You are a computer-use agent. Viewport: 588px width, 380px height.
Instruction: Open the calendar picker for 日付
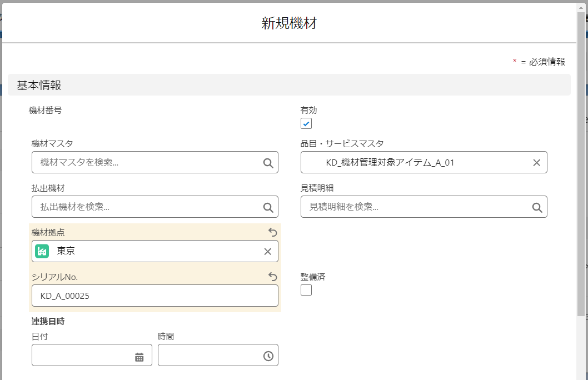139,357
